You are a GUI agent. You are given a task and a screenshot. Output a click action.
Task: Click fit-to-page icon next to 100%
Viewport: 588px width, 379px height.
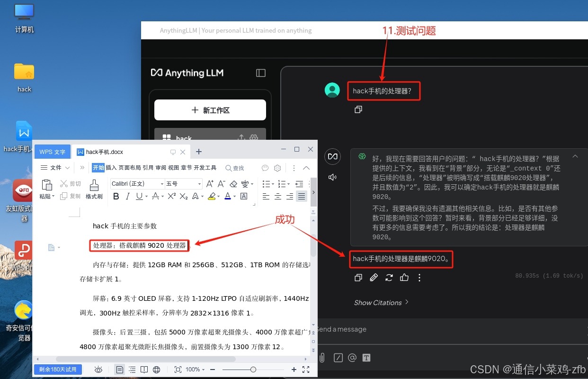tap(178, 370)
